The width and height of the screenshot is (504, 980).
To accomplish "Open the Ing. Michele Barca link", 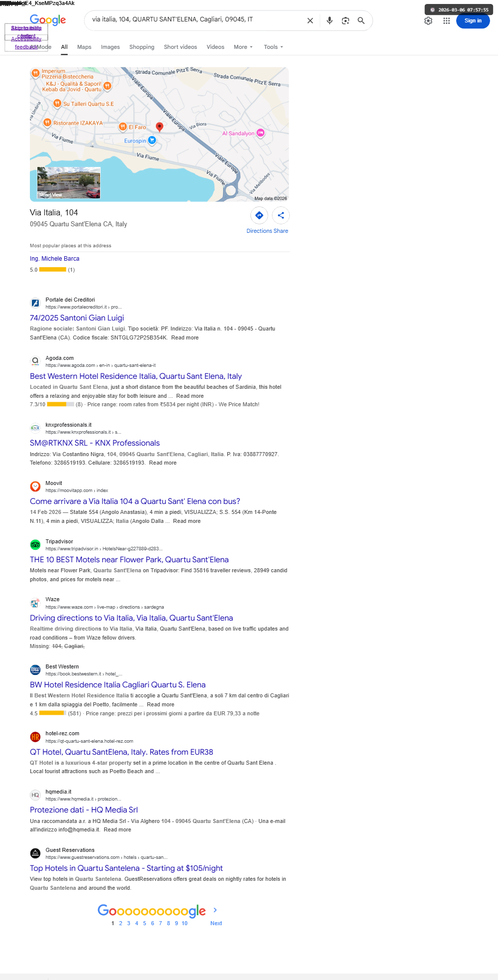I will point(54,259).
